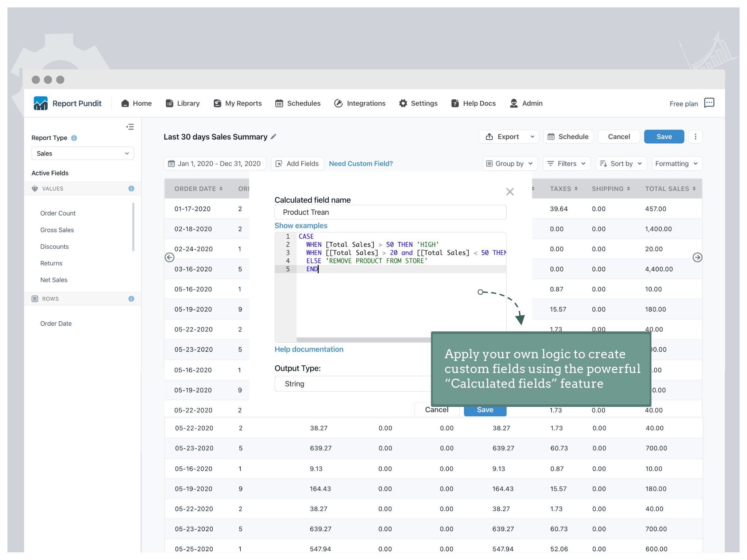
Task: Go to My Reports menu
Action: (x=238, y=104)
